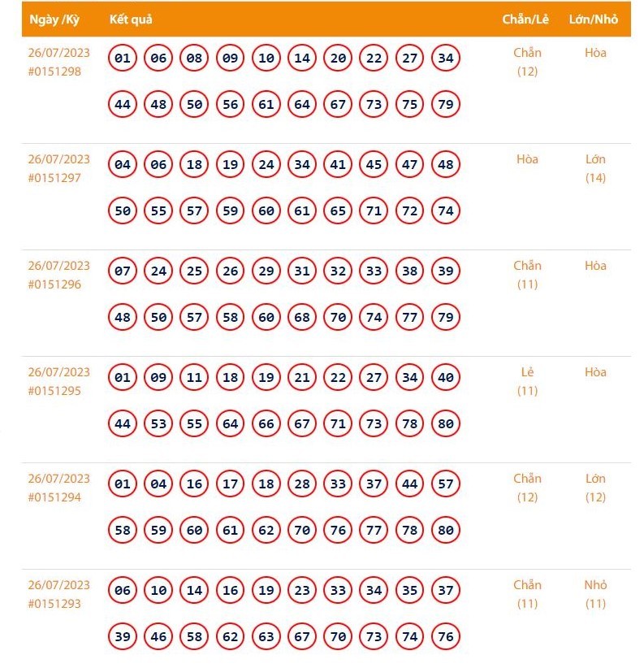Toggle the Hòa indicator for draw #0151297

[527, 160]
